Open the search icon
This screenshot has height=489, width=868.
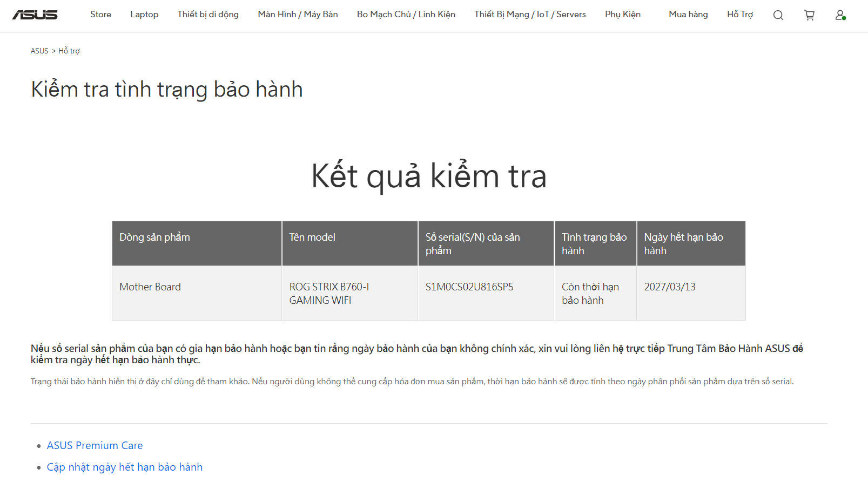click(x=778, y=15)
